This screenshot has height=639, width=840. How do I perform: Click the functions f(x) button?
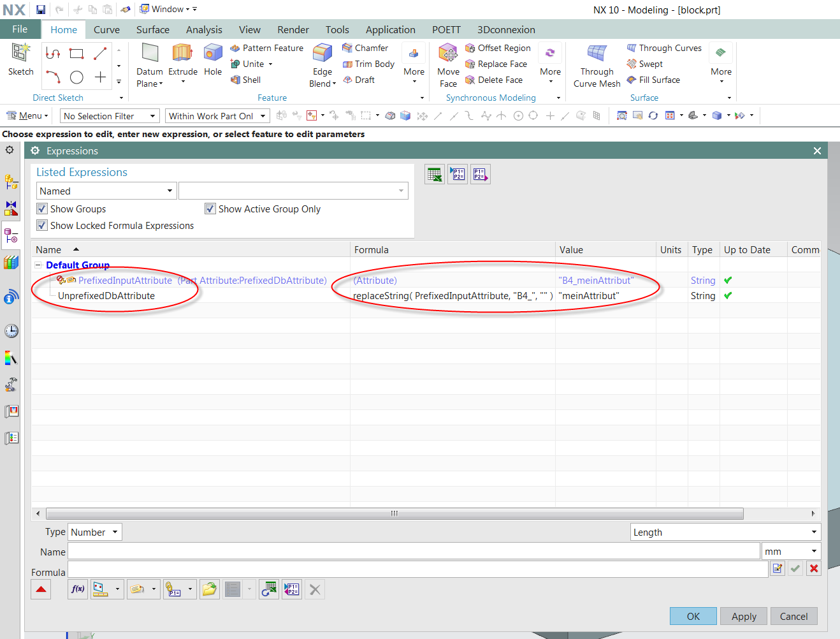point(78,589)
